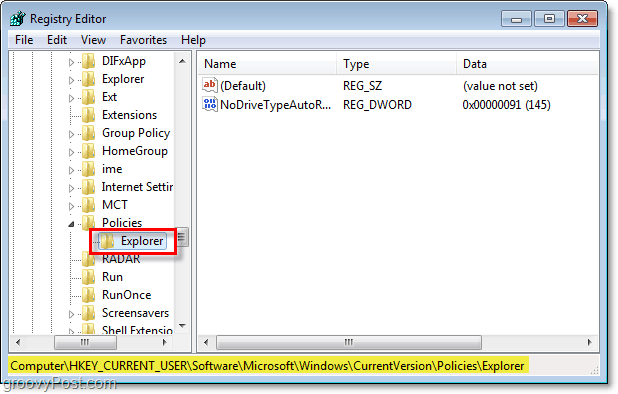Screen dimensions: 618x394
Task: Click tree pane horizontal scroll right arrow
Action: pyautogui.click(x=165, y=342)
